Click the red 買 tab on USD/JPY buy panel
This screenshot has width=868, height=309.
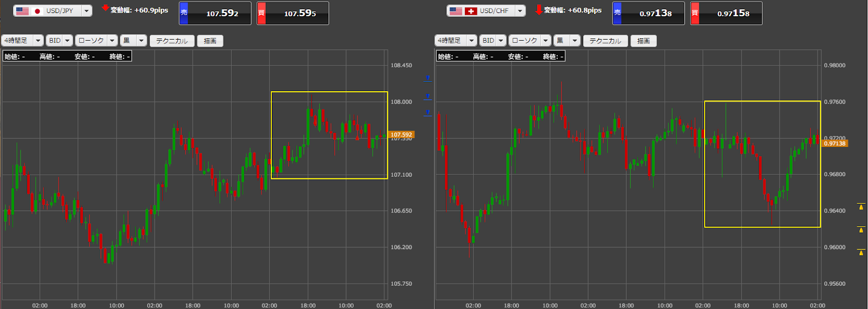pyautogui.click(x=261, y=13)
